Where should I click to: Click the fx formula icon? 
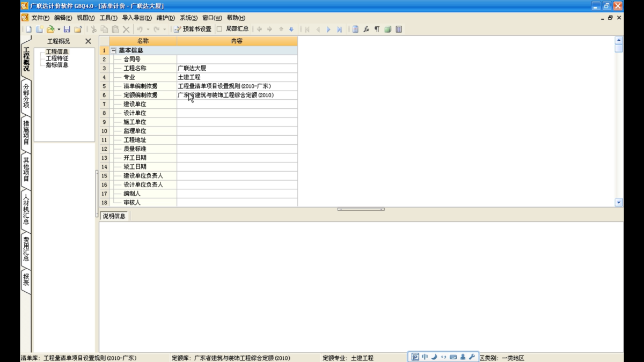click(x=366, y=29)
